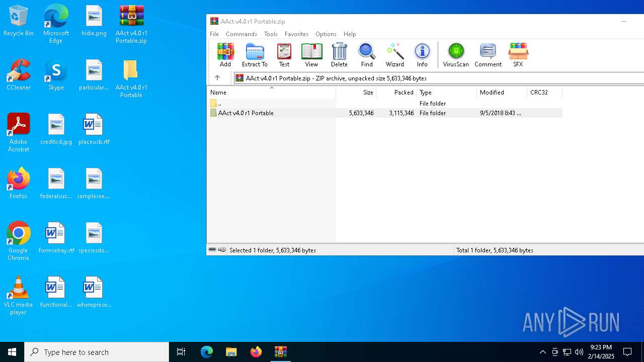Image resolution: width=644 pixels, height=362 pixels.
Task: Open Extract To in WinRAR toolbar
Action: 255,55
